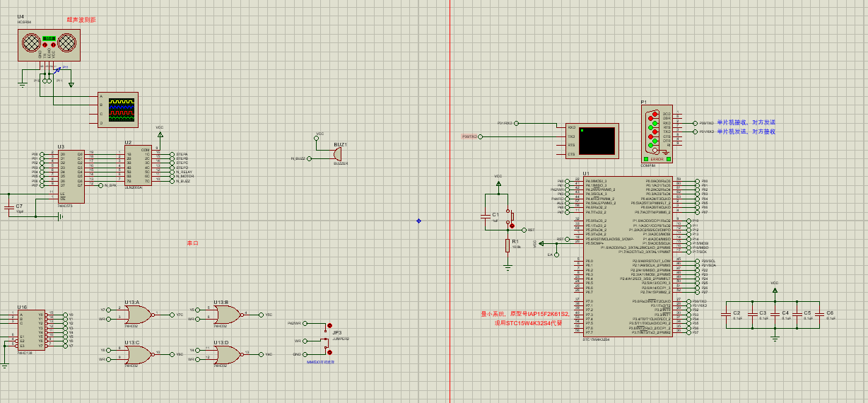Open the four-channel oscilloscope instrument

coord(118,110)
